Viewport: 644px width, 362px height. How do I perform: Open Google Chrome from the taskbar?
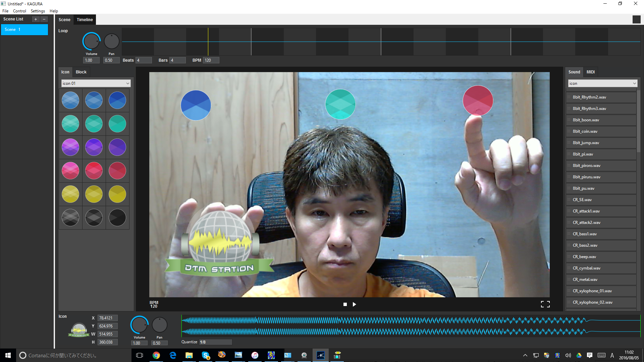(156, 355)
